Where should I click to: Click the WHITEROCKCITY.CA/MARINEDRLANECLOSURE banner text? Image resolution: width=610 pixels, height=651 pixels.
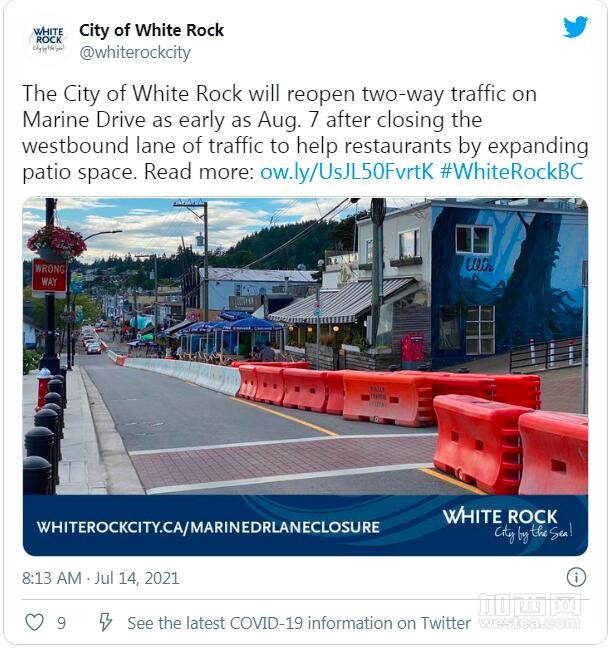pos(208,527)
